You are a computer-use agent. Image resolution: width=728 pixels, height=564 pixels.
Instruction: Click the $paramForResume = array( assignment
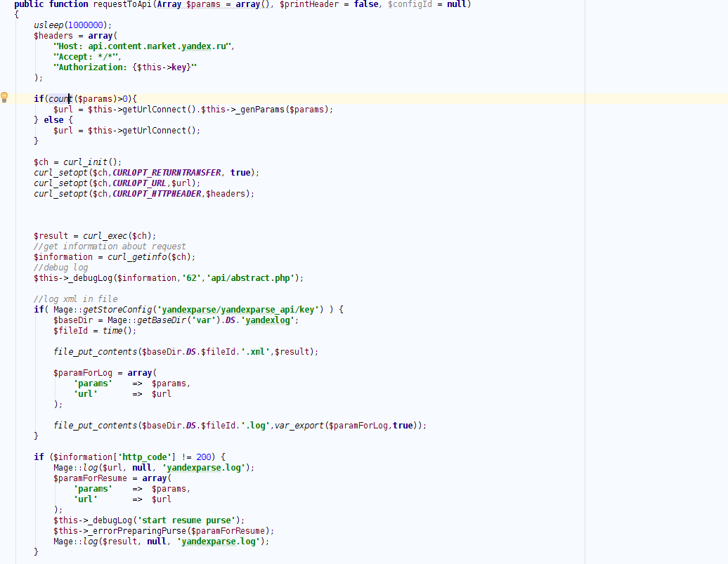(112, 478)
